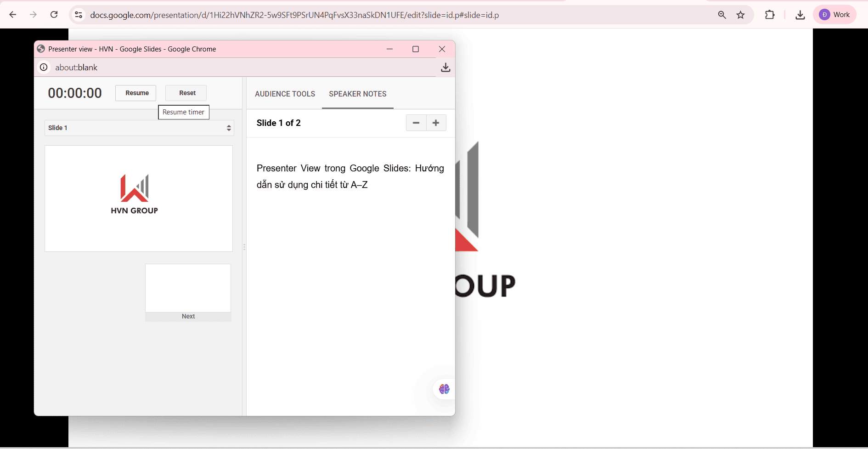Open page info next to about:blank
The image size is (868, 449).
44,67
